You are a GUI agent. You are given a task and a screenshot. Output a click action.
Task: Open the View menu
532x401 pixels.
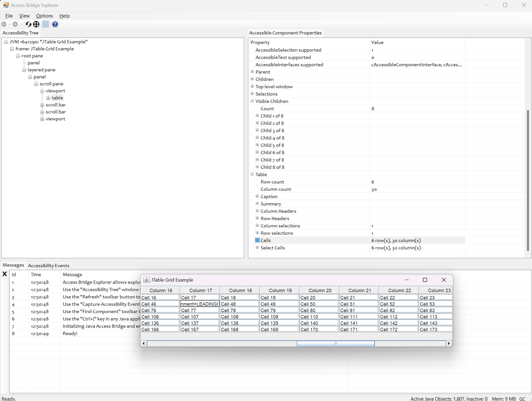pyautogui.click(x=24, y=16)
